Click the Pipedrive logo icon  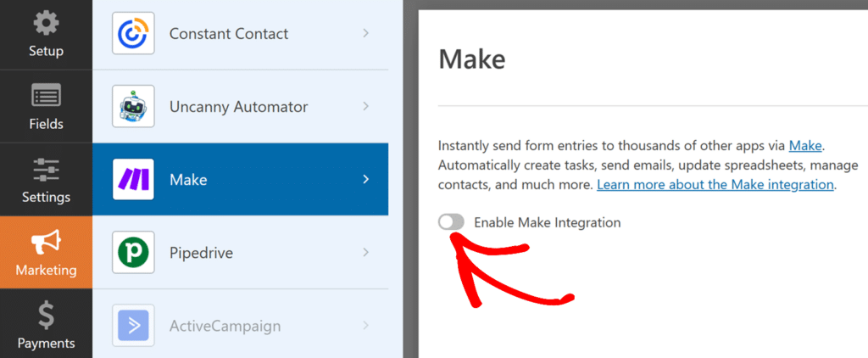pyautogui.click(x=133, y=253)
